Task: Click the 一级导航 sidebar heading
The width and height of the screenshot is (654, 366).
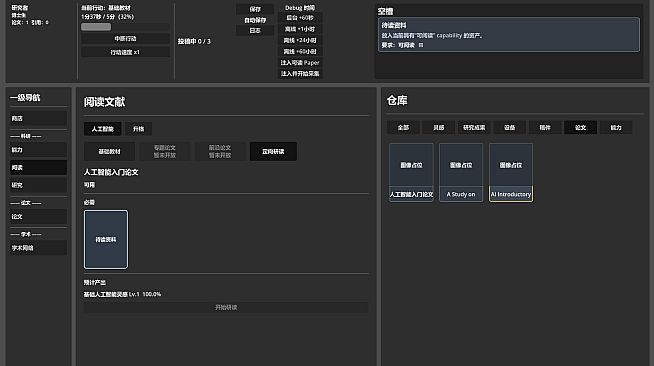Action: (25, 98)
